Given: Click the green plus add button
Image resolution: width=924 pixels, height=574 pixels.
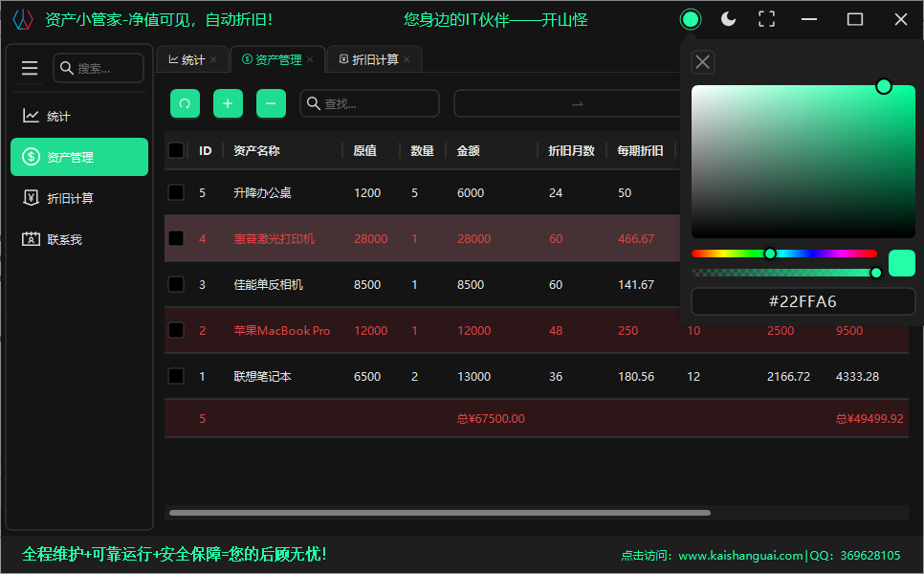Looking at the screenshot, I should point(228,103).
